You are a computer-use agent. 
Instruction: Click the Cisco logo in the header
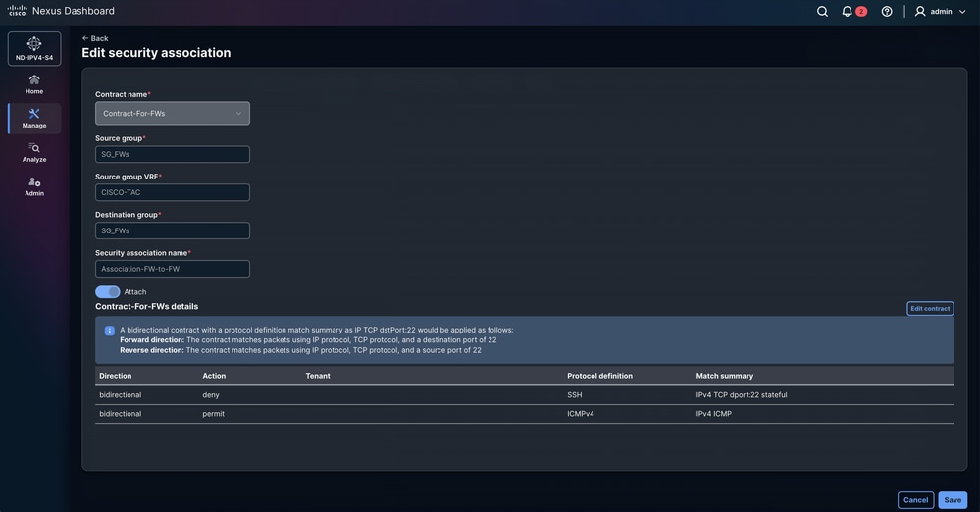pos(17,11)
